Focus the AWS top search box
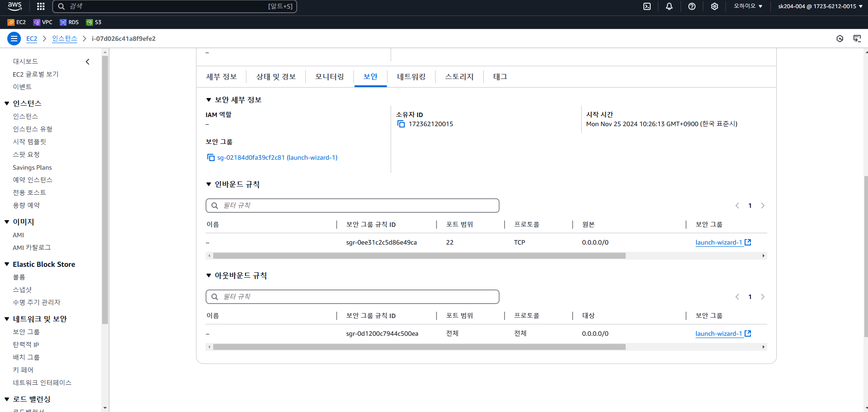Viewport: 868px width, 412px height. [x=175, y=6]
